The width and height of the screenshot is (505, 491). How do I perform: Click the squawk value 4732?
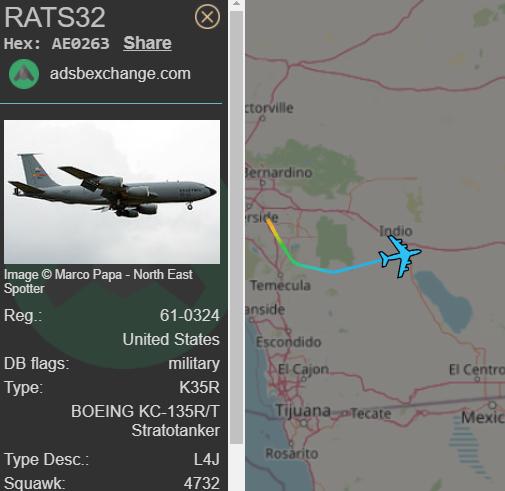point(201,483)
